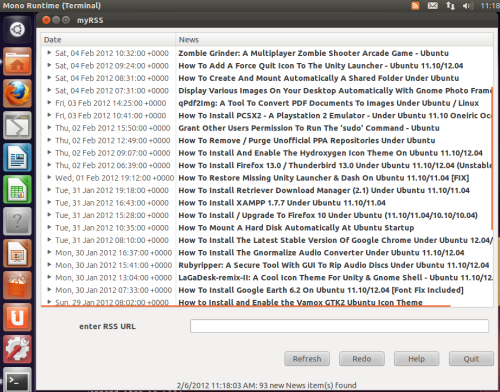Select headline Rubyripper Secure Tool With GUI
The width and height of the screenshot is (500, 392).
[334, 265]
